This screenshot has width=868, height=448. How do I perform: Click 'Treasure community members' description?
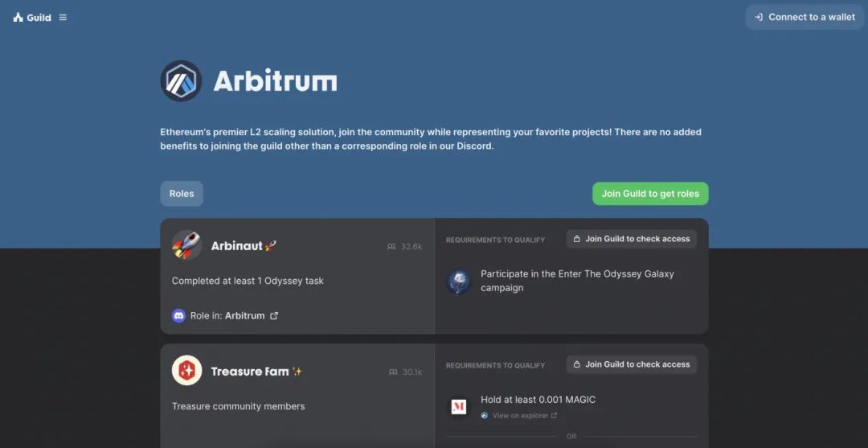coord(238,406)
